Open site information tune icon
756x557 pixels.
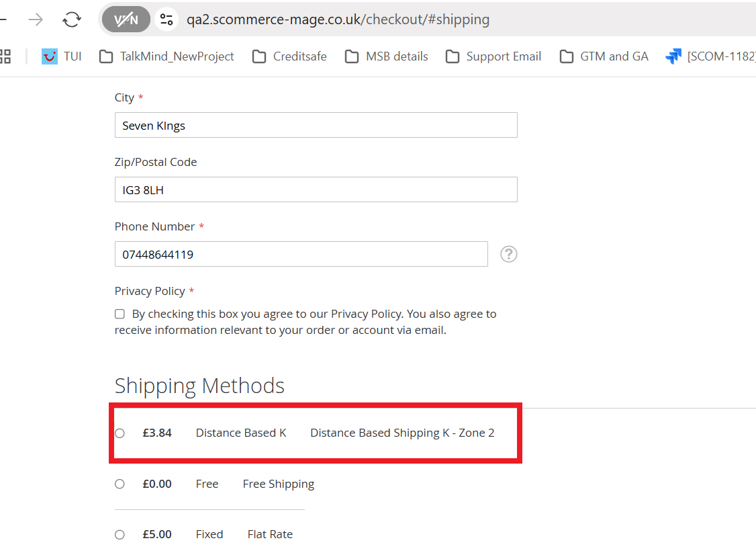(x=167, y=19)
